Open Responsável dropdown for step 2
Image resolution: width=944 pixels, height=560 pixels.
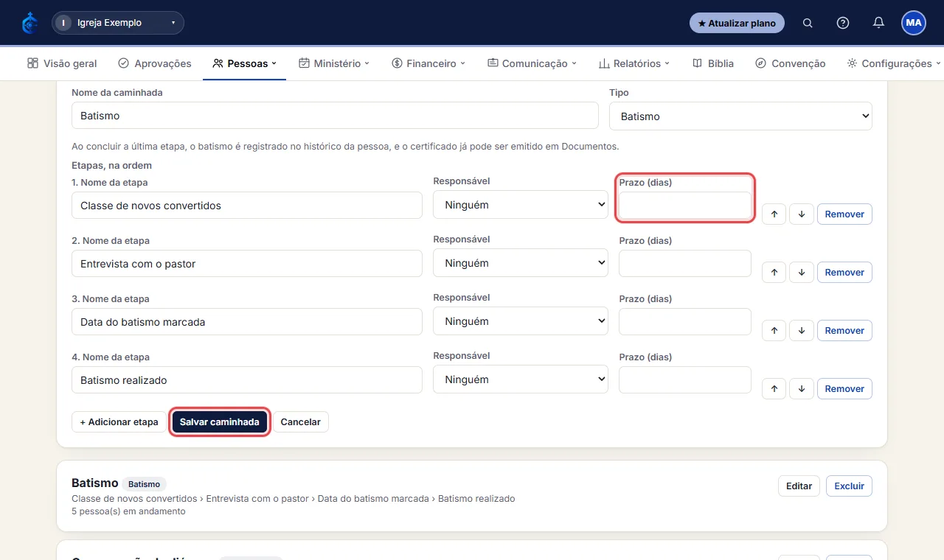(521, 263)
